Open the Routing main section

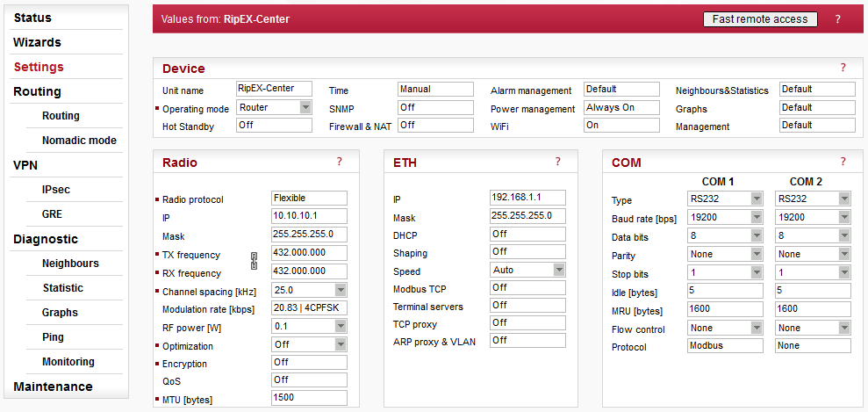[37, 91]
